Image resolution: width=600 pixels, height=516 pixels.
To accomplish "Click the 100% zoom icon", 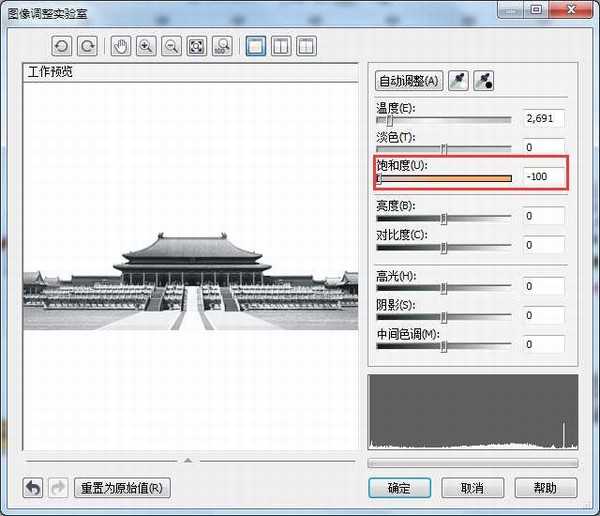I will (x=222, y=46).
